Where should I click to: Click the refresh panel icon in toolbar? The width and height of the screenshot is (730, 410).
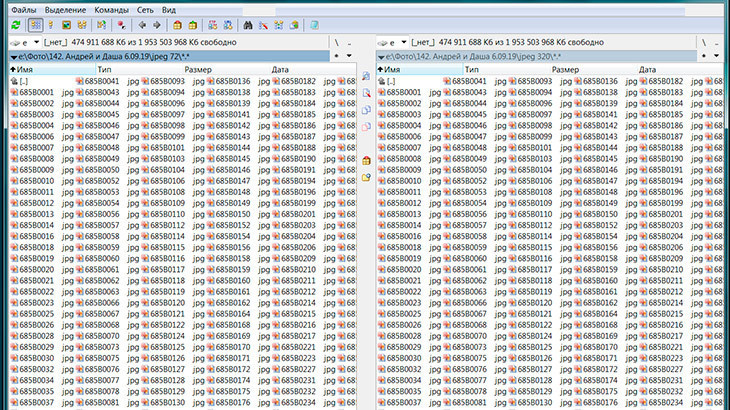click(16, 24)
